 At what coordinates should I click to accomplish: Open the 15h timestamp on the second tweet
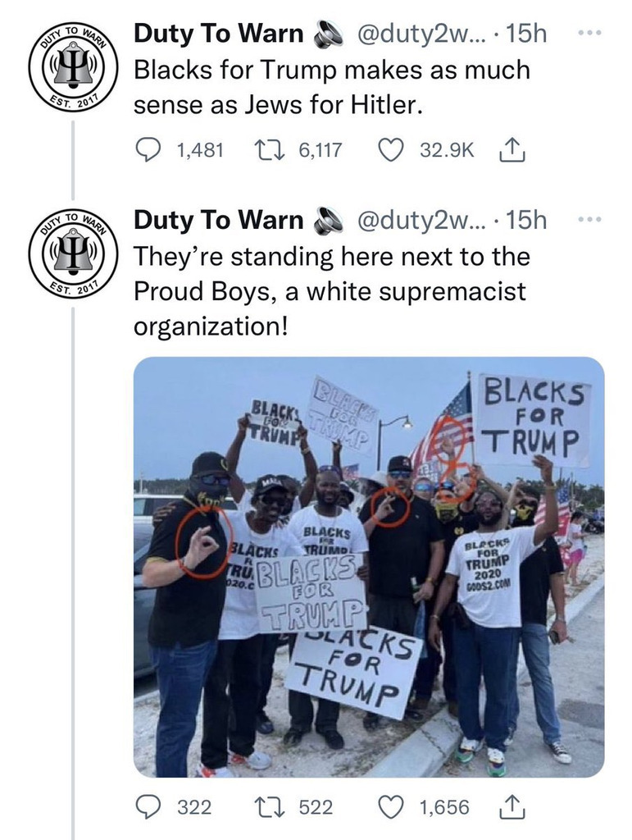pos(526,220)
